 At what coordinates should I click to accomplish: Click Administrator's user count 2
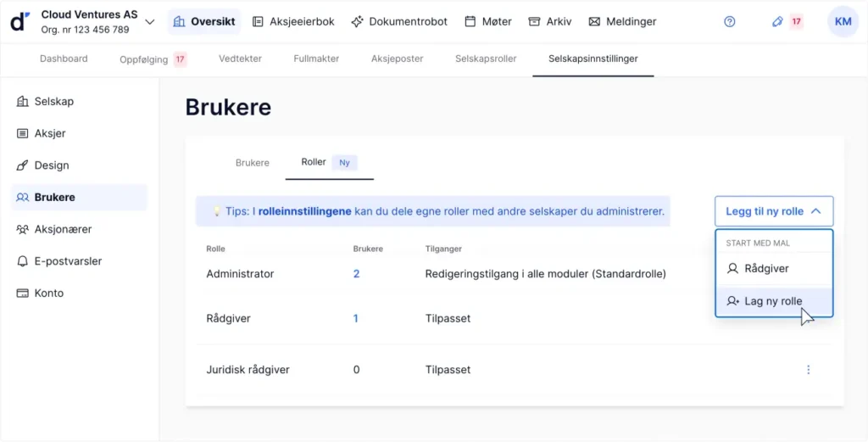point(356,274)
